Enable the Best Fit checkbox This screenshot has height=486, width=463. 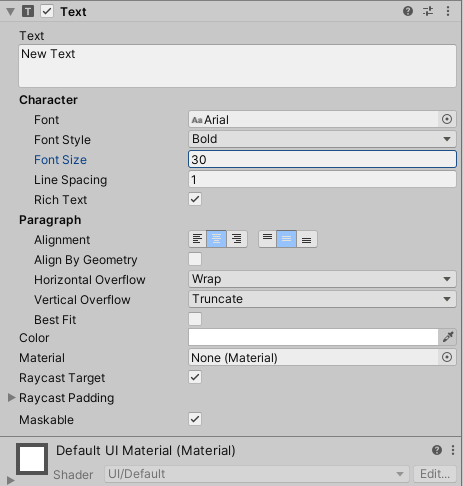coord(195,319)
